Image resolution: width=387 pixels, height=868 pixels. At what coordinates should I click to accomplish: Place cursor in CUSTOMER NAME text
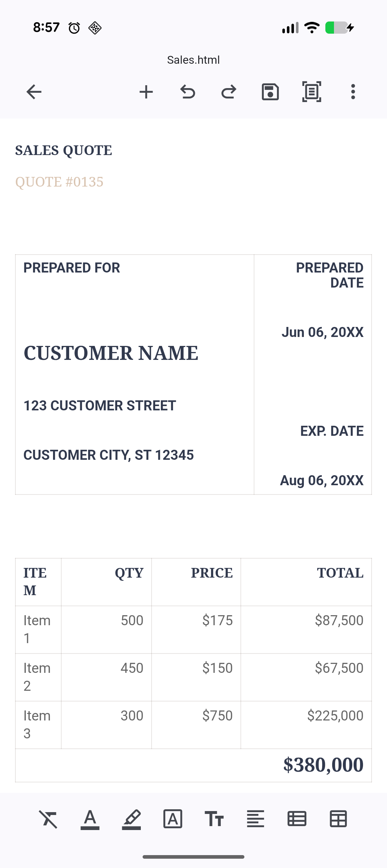pos(111,353)
